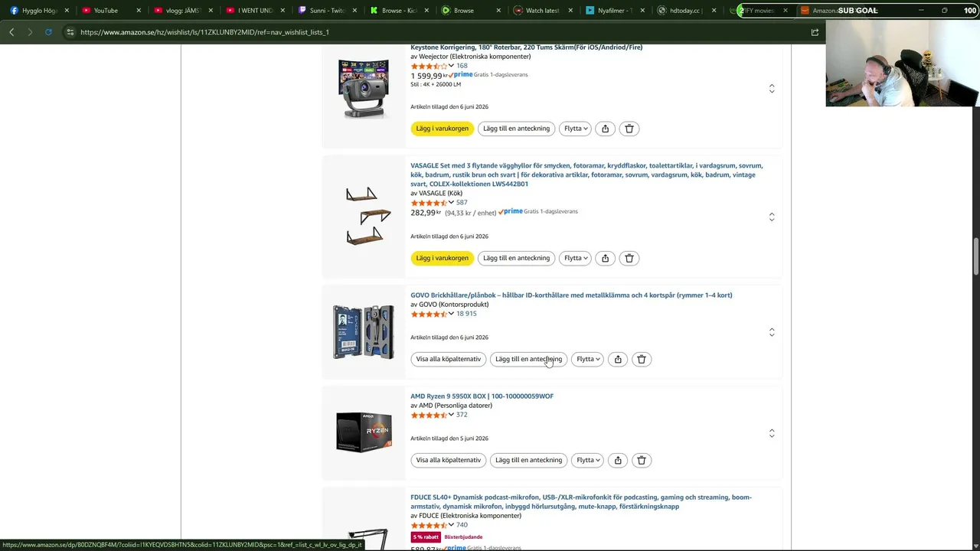
Task: Open the Ryzen processor box thumbnail
Action: pos(364,432)
